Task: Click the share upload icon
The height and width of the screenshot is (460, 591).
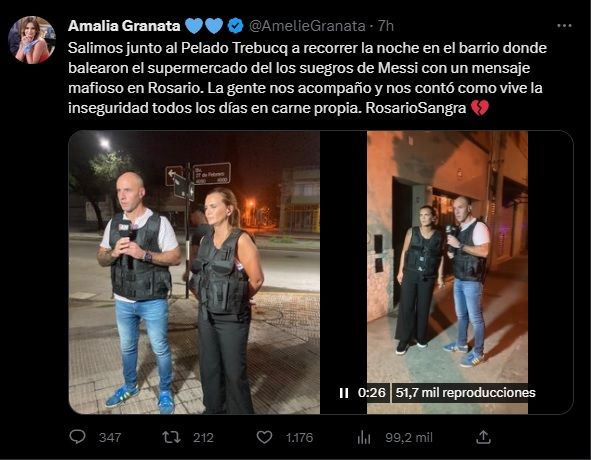Action: point(483,437)
